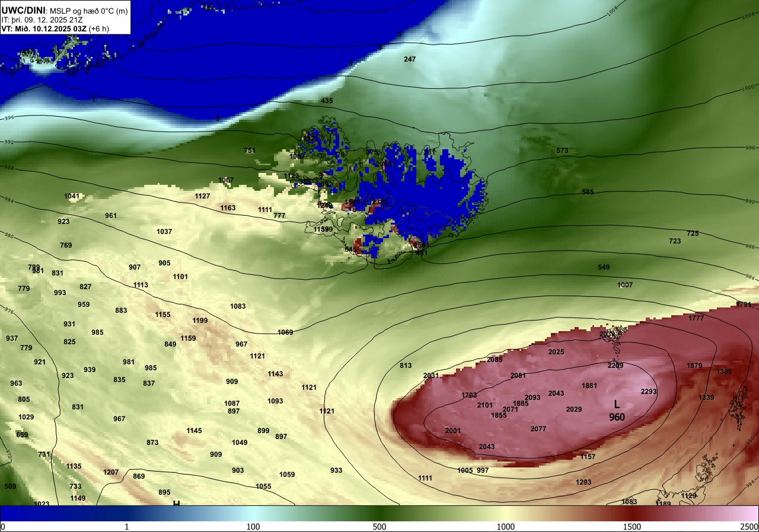Click the height value 725

tap(693, 233)
